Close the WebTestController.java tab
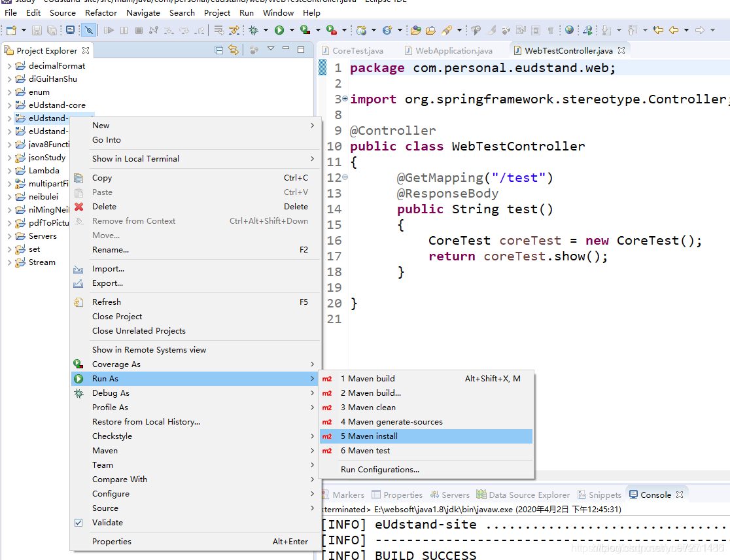The image size is (730, 560). 621,50
